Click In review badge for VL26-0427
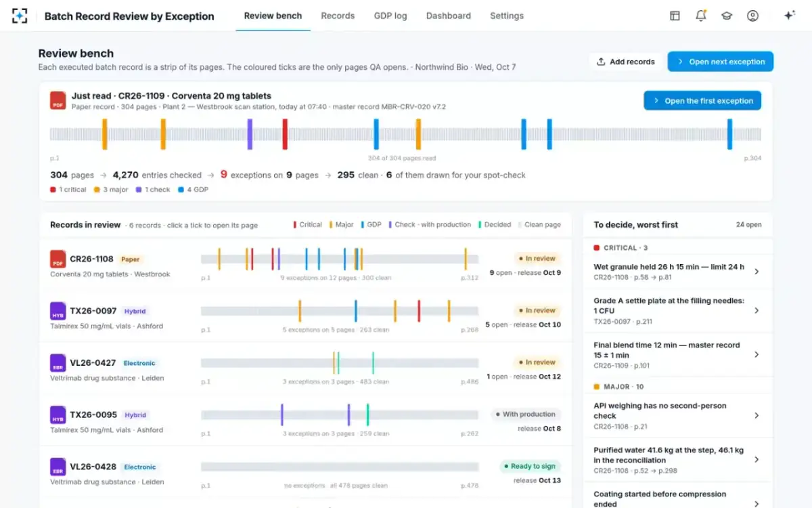The height and width of the screenshot is (508, 812). [537, 362]
